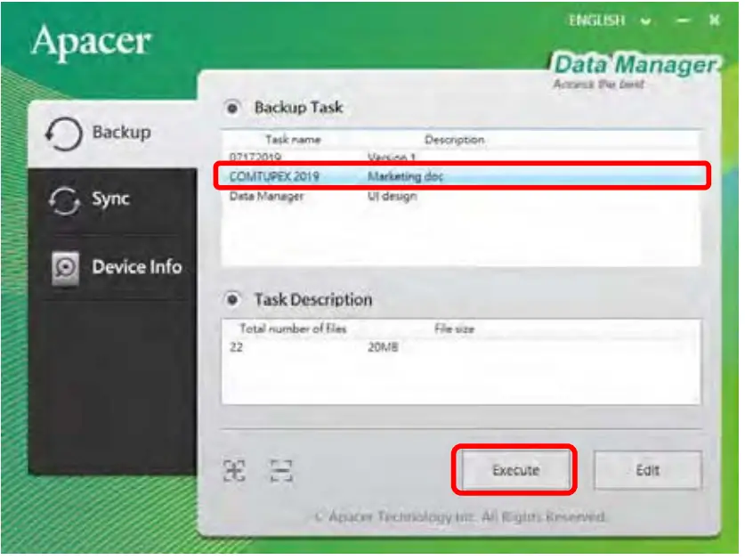
Task: Click the Sync arrows icon
Action: point(64,201)
